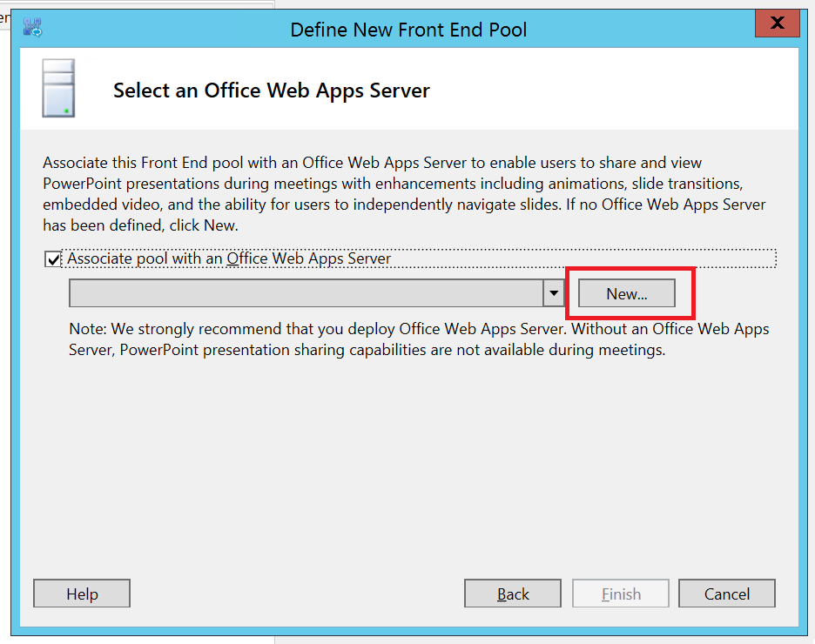Image resolution: width=815 pixels, height=644 pixels.
Task: Click the Help button
Action: tap(82, 594)
